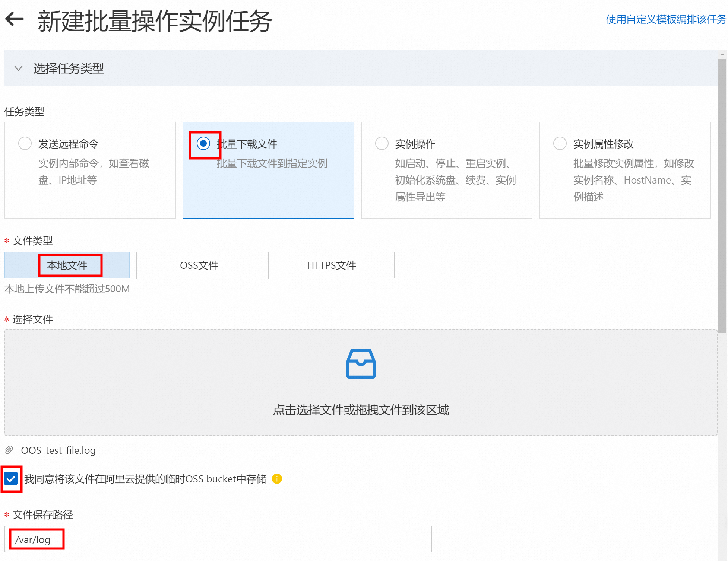Click the 文件保存路径 input field
The height and width of the screenshot is (561, 728).
pyautogui.click(x=218, y=539)
